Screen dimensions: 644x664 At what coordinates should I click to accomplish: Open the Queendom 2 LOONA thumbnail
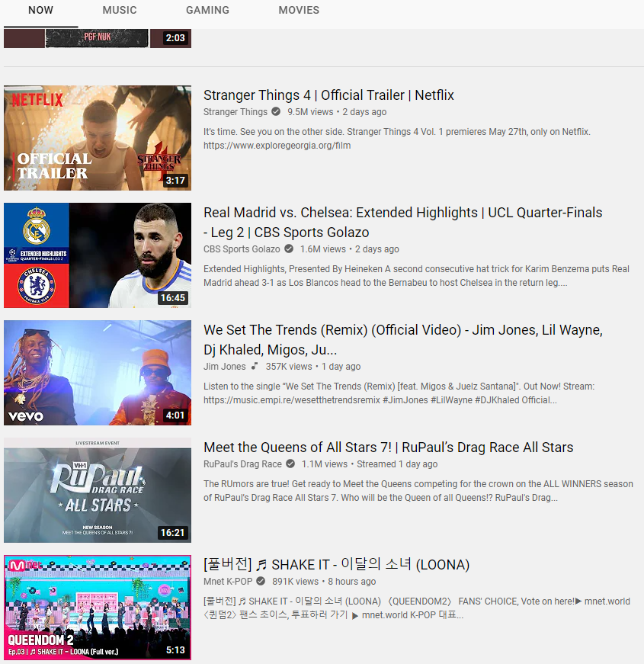click(x=98, y=608)
